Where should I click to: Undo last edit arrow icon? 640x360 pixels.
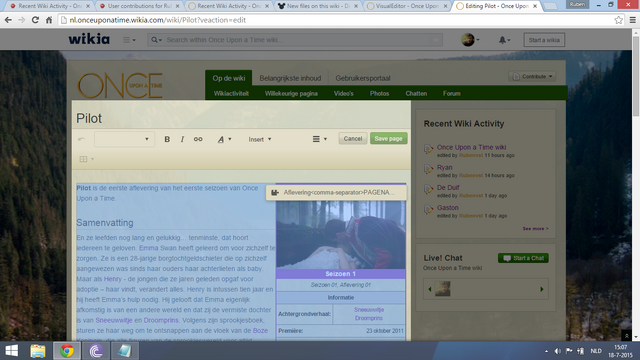tap(81, 139)
